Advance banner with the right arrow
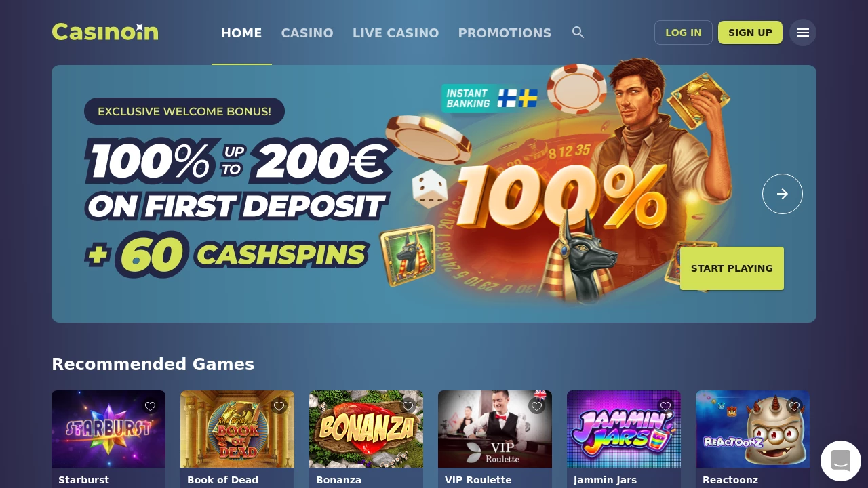 pos(783,194)
